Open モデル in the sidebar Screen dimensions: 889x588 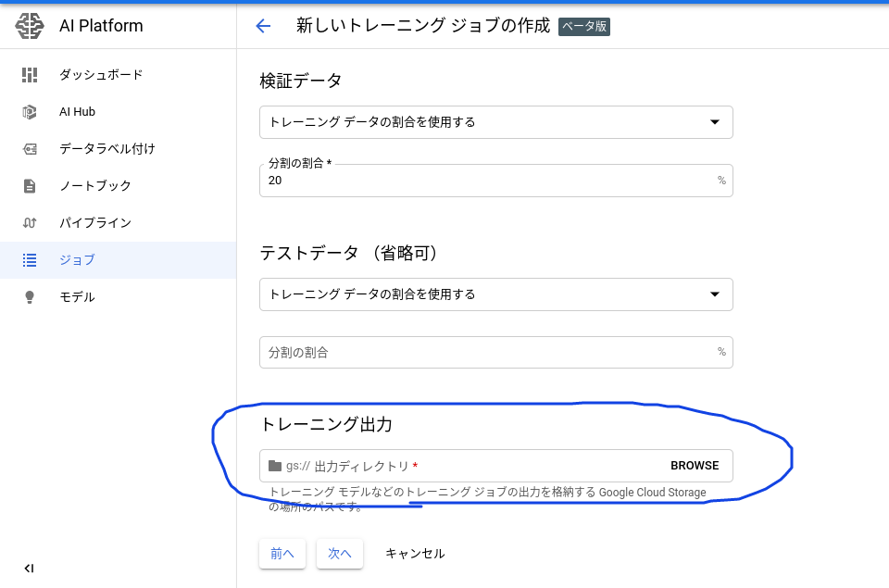point(118,297)
